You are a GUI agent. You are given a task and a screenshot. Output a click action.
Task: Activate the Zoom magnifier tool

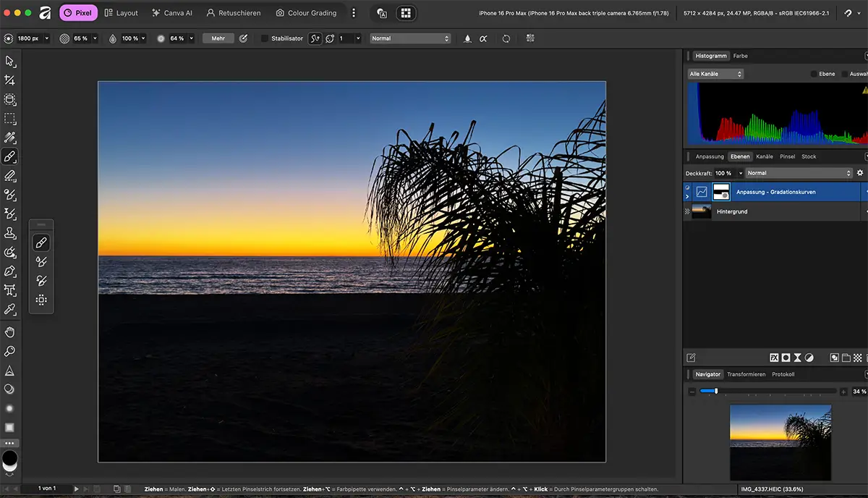10,351
